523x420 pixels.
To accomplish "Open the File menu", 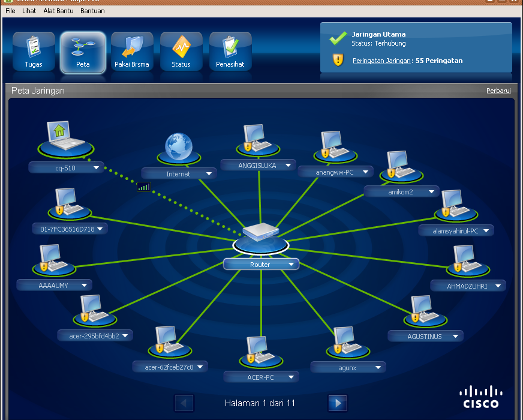I will [10, 11].
